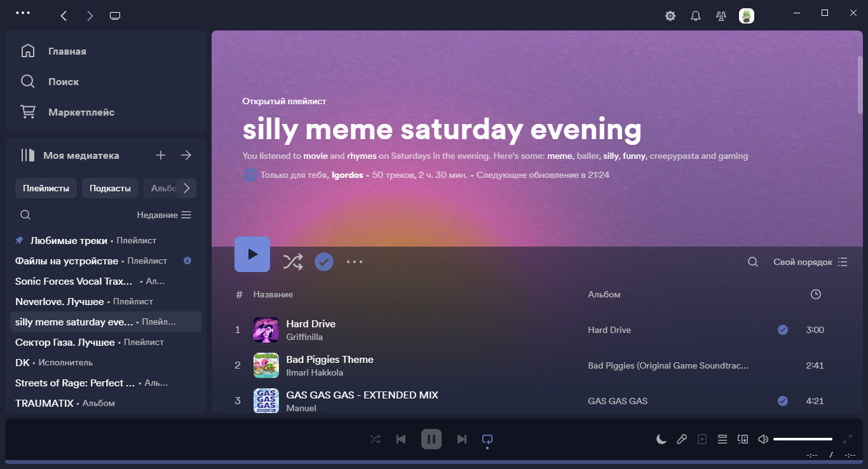Open settings via the gear icon
This screenshot has height=469, width=868.
[670, 16]
